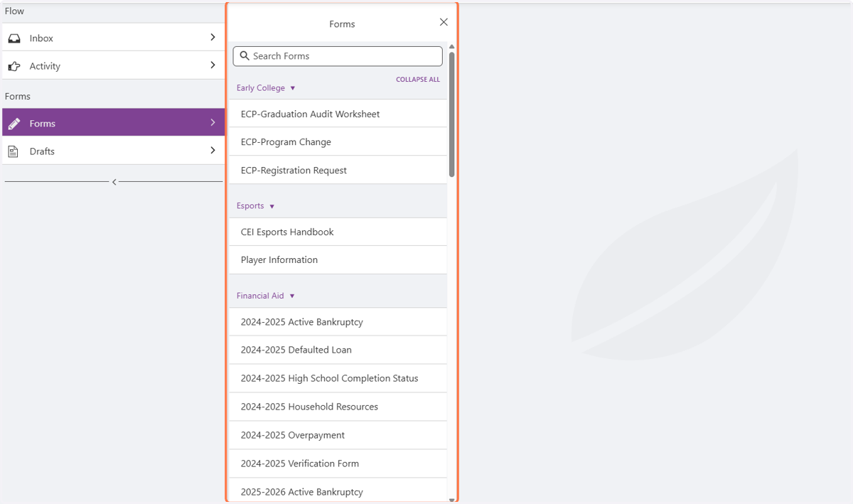Click the Activity thumbs-up icon

14,66
